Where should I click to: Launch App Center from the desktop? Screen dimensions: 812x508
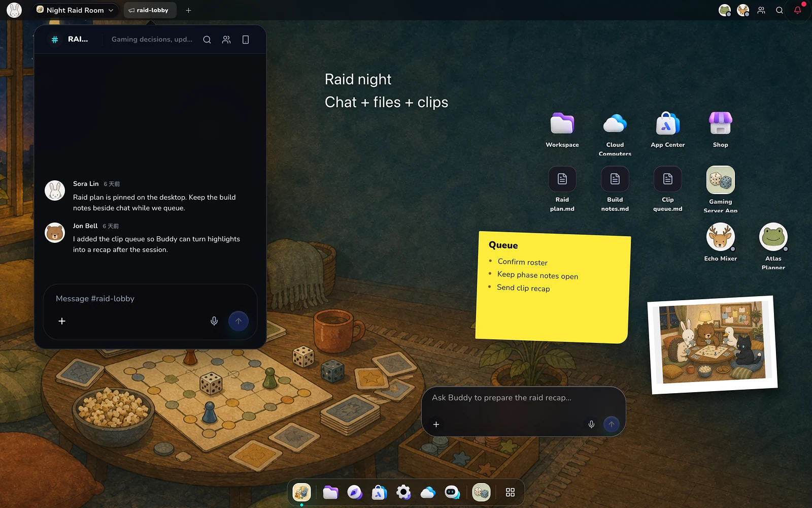[667, 124]
